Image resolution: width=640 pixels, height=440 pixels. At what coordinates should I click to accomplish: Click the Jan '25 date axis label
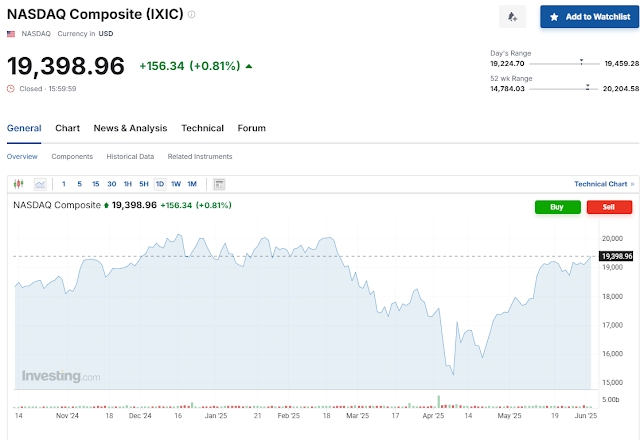tap(216, 416)
